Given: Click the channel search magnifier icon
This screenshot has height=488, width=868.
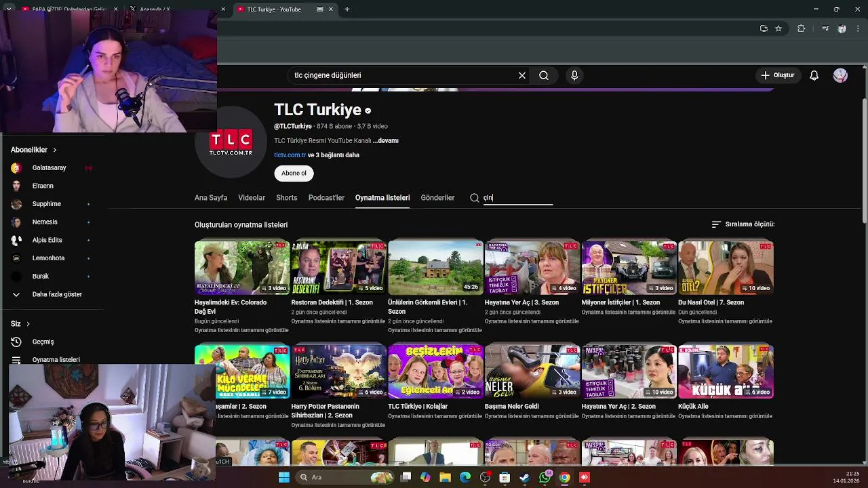Looking at the screenshot, I should click(475, 198).
